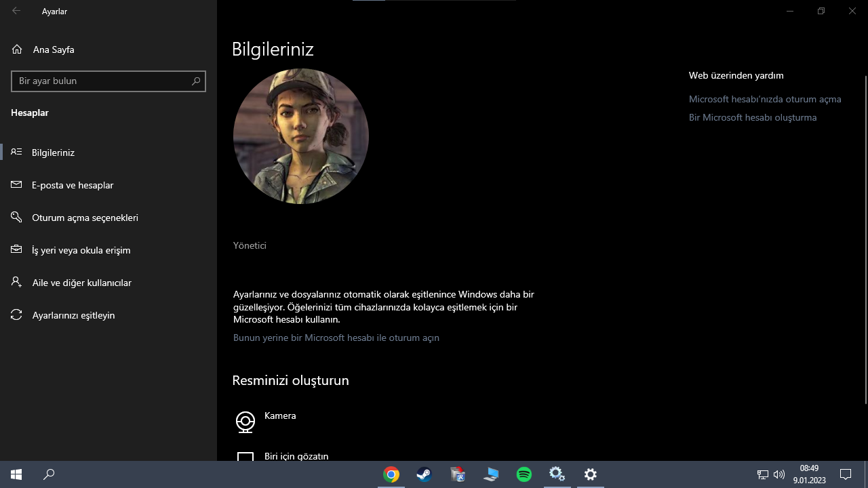Open taskbar search magnifier
This screenshot has width=868, height=488.
pos(49,474)
